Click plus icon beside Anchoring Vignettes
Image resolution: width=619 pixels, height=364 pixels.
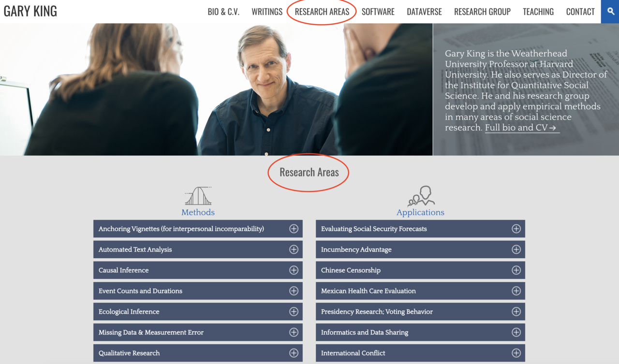click(294, 229)
